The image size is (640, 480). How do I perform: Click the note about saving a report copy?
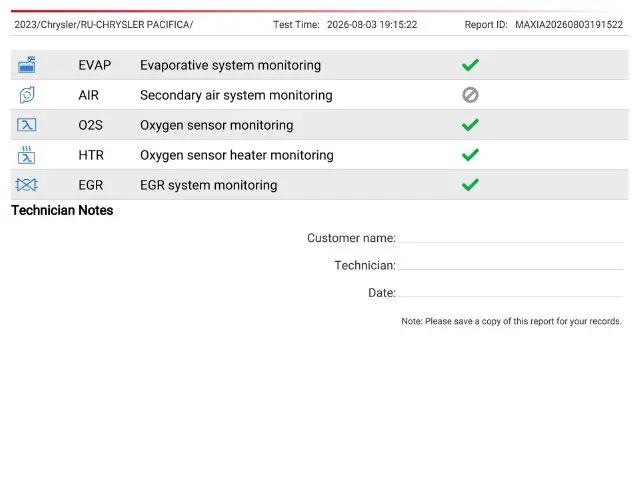[x=511, y=321]
